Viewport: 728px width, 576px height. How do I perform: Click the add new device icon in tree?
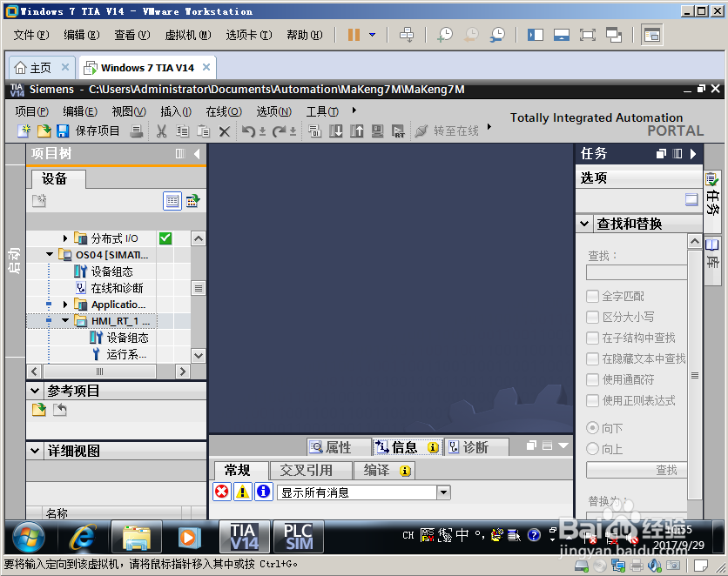[x=39, y=201]
